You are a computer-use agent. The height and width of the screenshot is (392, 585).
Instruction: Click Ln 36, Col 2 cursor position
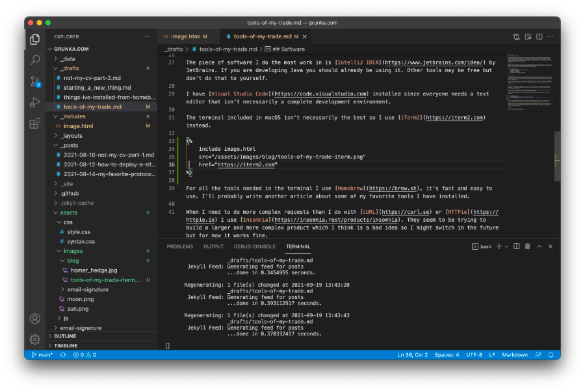pyautogui.click(x=413, y=355)
